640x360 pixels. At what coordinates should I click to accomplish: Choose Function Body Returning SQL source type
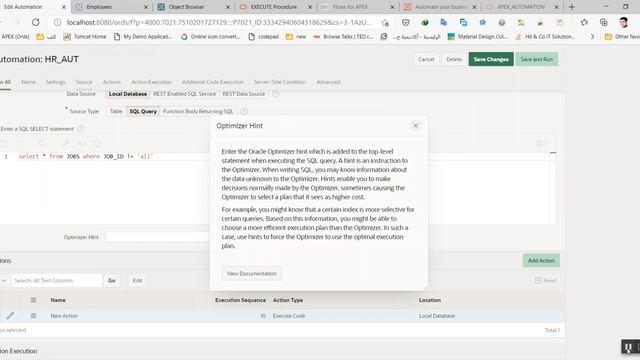pyautogui.click(x=198, y=111)
